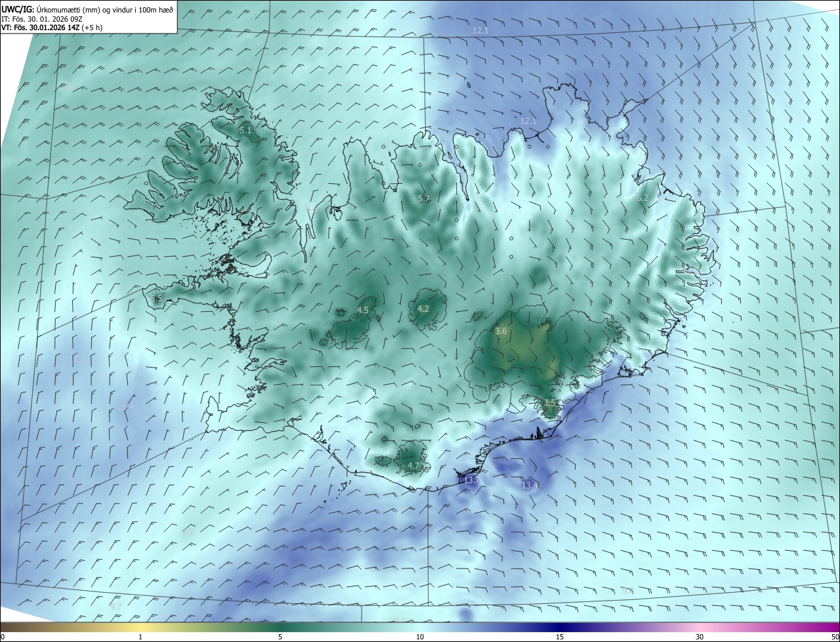This screenshot has width=840, height=642.
Task: Click the 9.7 value near the bottom-left corner
Action: (x=116, y=607)
